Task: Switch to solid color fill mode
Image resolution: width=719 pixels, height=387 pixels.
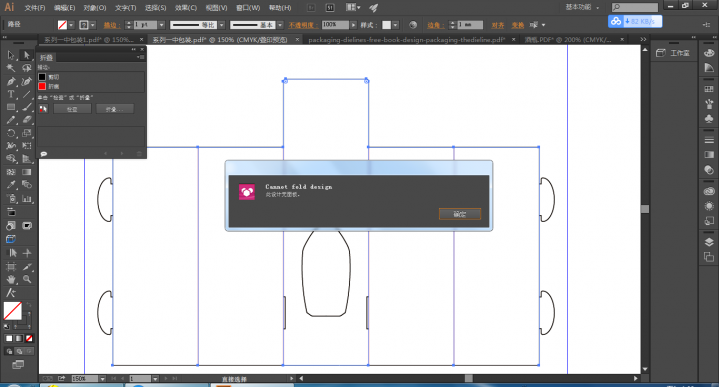Action: 9,338
